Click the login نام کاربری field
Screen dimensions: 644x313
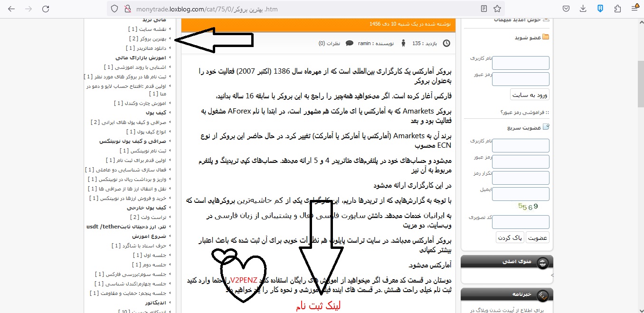click(521, 63)
